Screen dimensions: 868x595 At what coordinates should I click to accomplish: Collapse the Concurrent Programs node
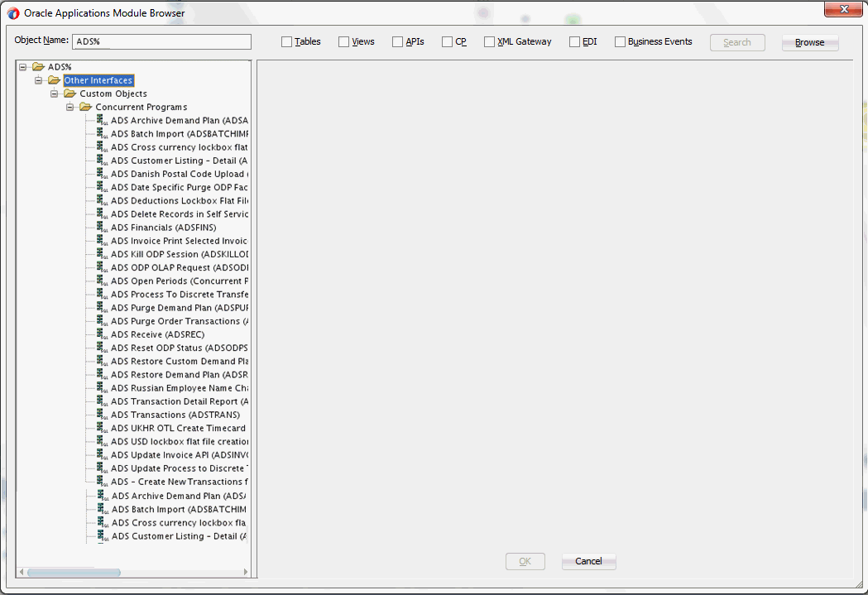pyautogui.click(x=70, y=107)
